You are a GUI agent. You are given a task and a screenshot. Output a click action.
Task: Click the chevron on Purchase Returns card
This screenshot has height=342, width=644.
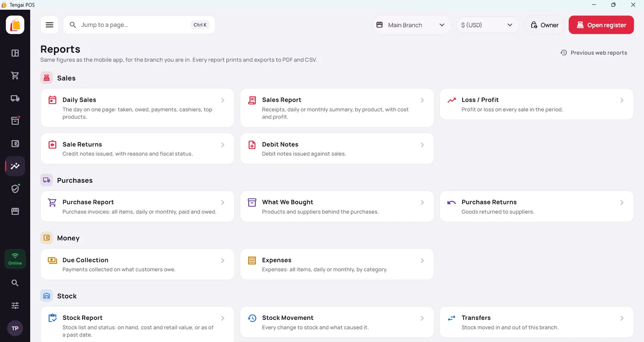point(622,202)
